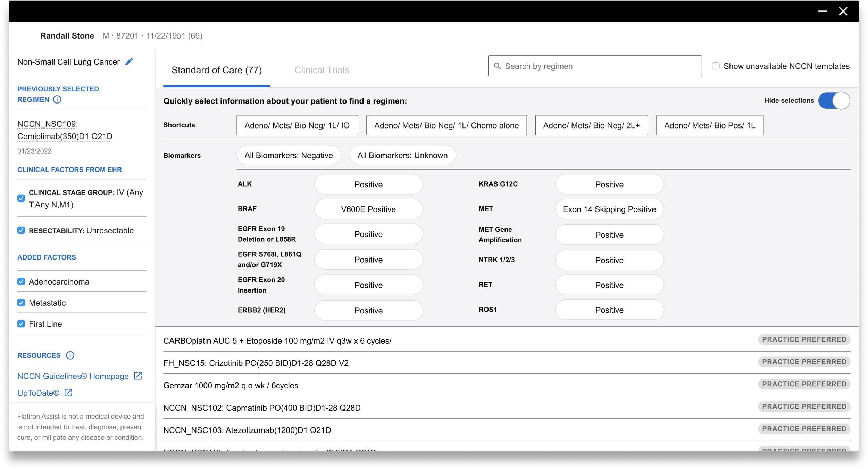This screenshot has height=469, width=868.
Task: Close the Flatiron Assist window
Action: click(x=843, y=11)
